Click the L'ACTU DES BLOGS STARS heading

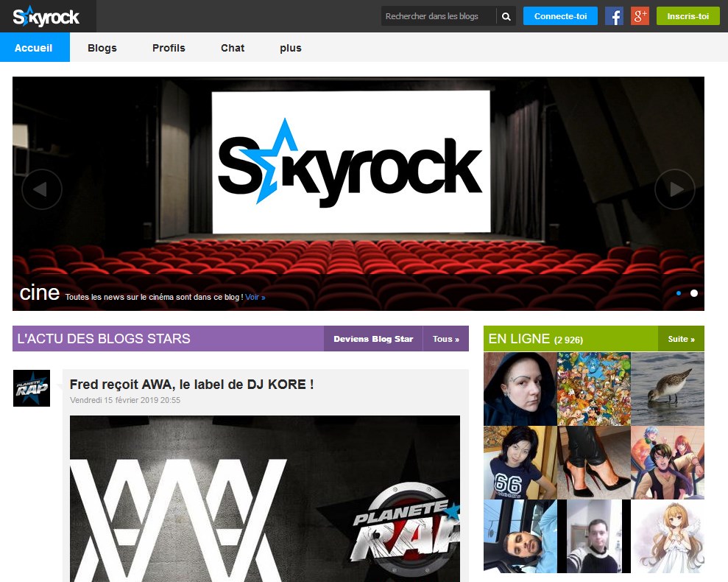(104, 338)
